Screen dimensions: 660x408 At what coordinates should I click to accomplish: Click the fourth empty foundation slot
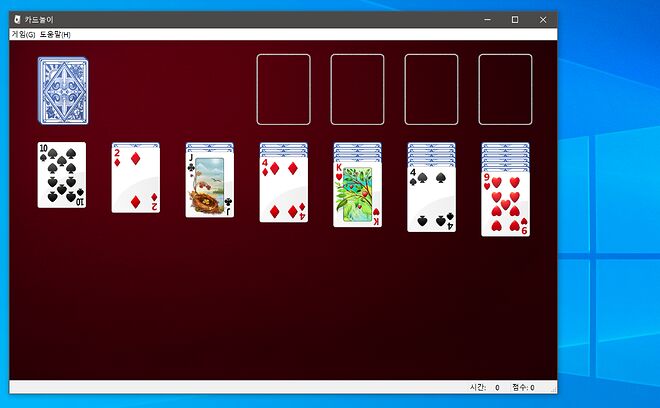tap(505, 90)
